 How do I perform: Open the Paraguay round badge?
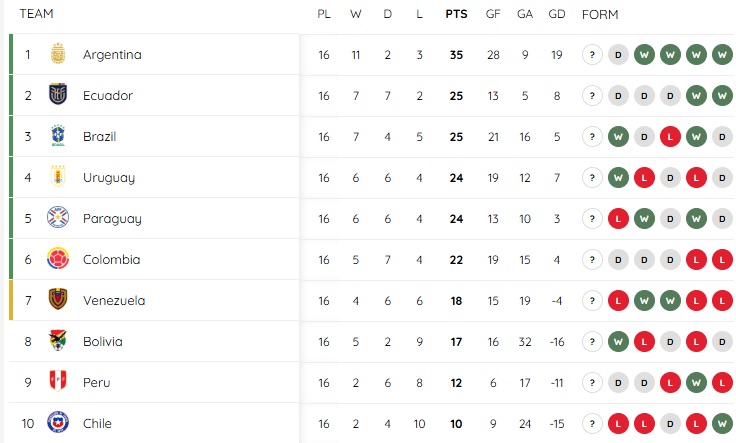coord(58,217)
